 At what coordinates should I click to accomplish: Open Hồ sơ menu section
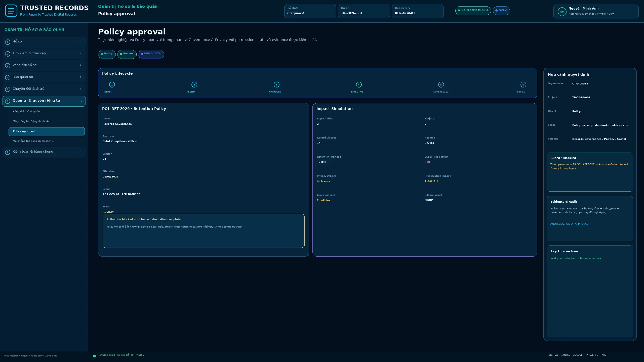pyautogui.click(x=44, y=42)
